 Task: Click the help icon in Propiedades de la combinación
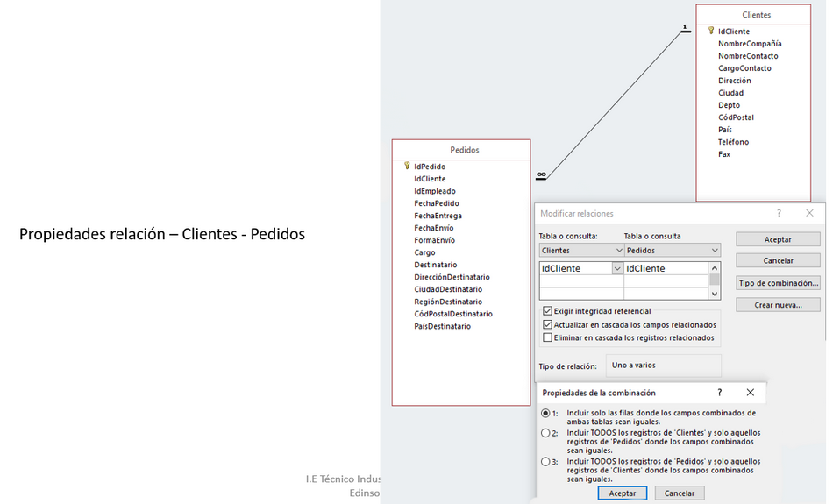(x=720, y=393)
